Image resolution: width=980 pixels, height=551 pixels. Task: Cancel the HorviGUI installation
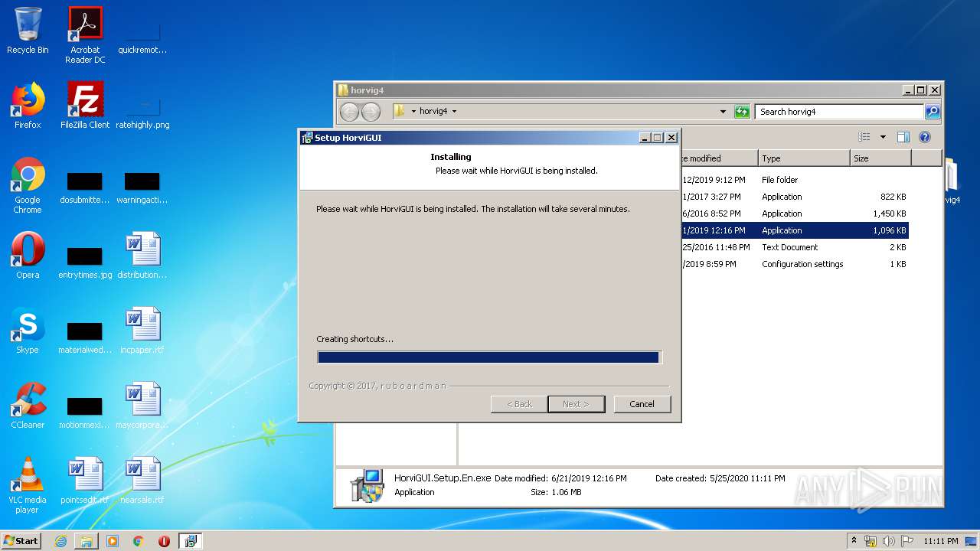(642, 404)
